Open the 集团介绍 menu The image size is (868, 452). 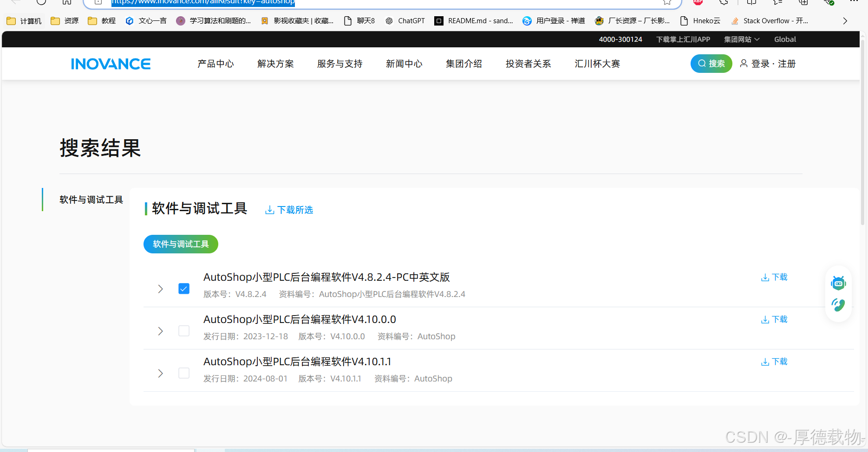pyautogui.click(x=464, y=64)
